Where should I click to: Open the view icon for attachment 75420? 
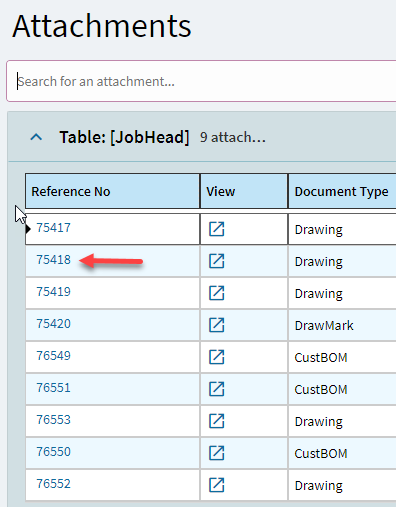tap(217, 325)
